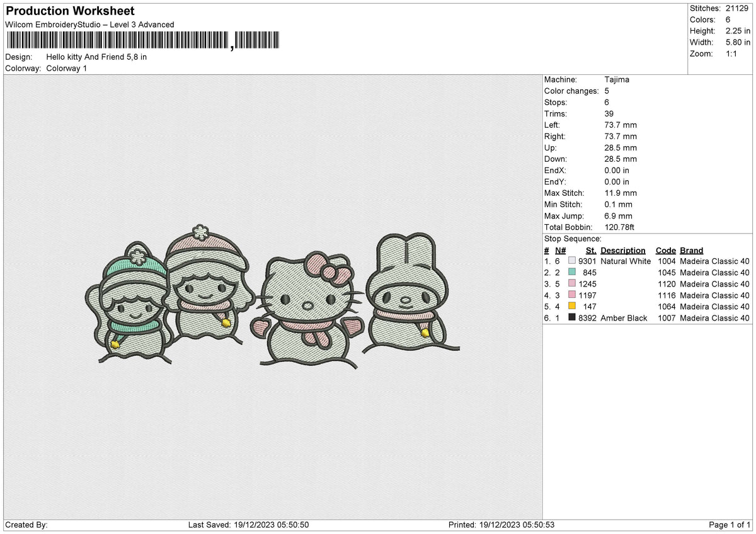Click the Height value 2.25 in
Image resolution: width=756 pixels, height=534 pixels.
click(x=738, y=31)
